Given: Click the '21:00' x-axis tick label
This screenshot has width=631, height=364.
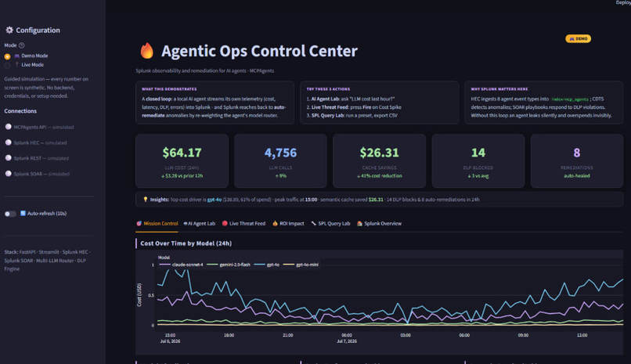Looking at the screenshot, I should click(288, 335).
